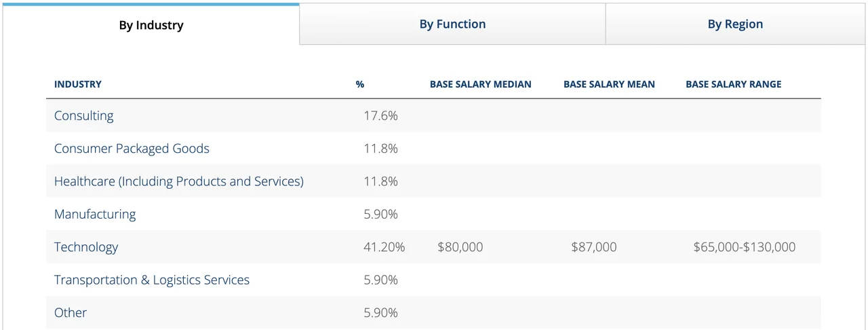Select the Consumer Packaged Goods row
The height and width of the screenshot is (330, 868).
(132, 149)
